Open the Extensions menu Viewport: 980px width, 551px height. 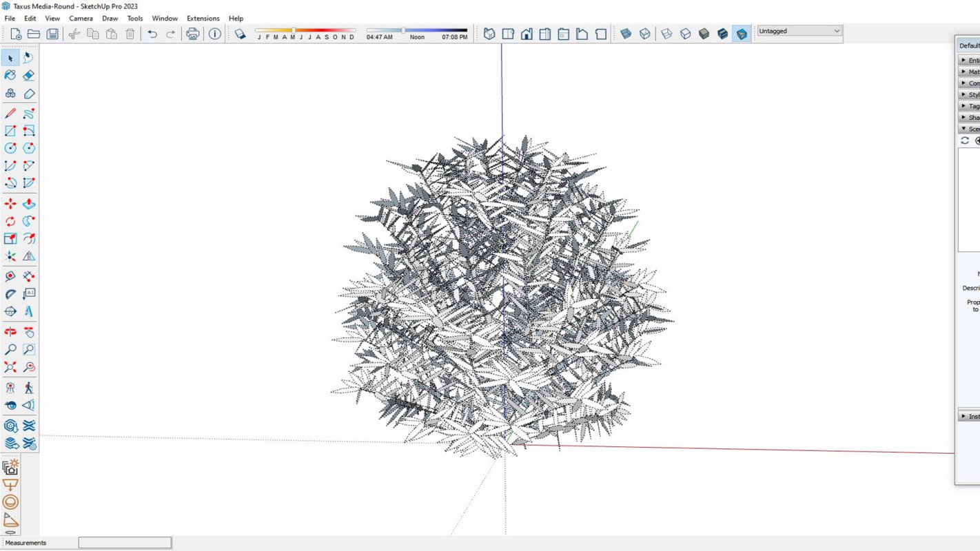coord(203,18)
